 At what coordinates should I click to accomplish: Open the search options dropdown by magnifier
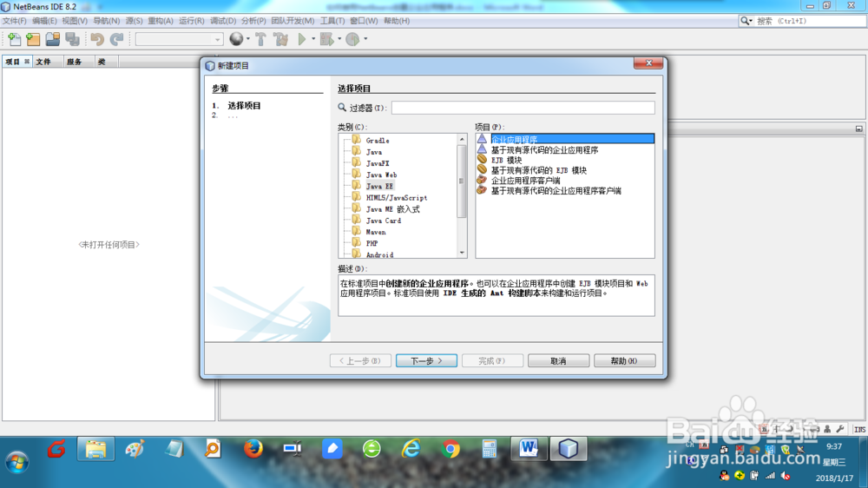pos(746,21)
